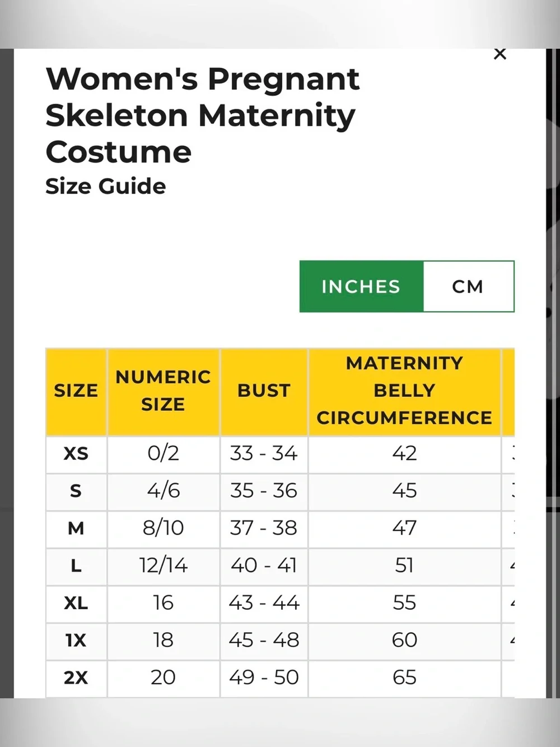Select the M size row label
560x747 pixels.
coord(76,528)
